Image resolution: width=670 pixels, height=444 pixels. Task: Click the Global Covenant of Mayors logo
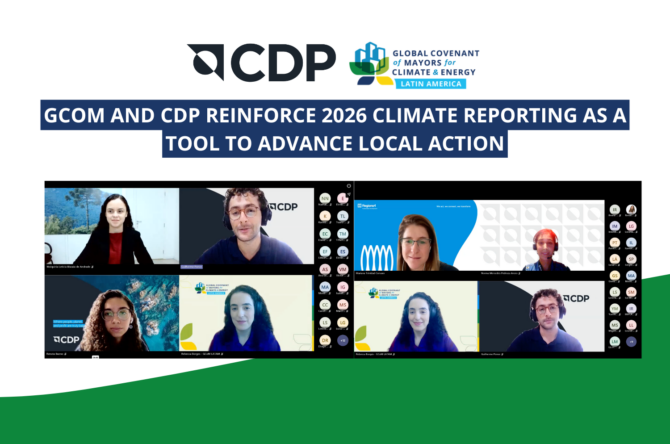click(414, 65)
